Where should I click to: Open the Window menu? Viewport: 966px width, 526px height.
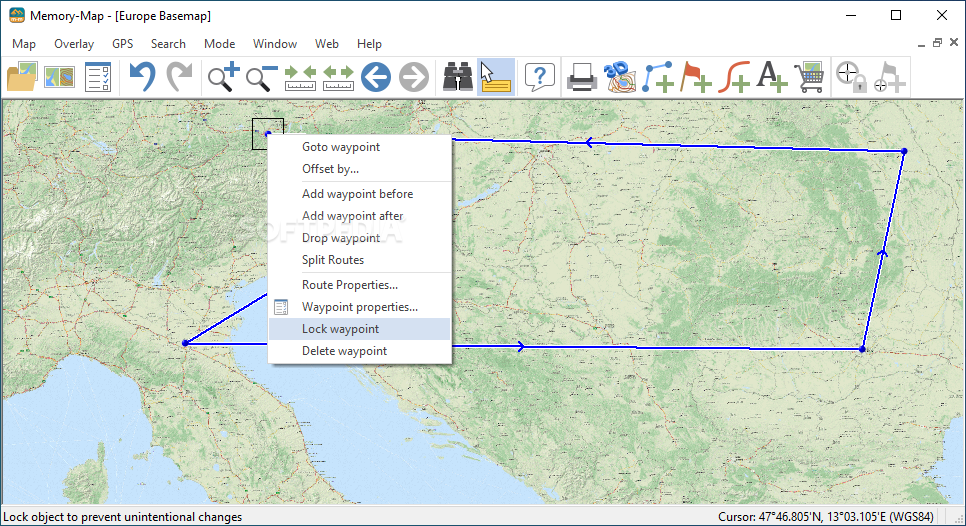coord(275,44)
